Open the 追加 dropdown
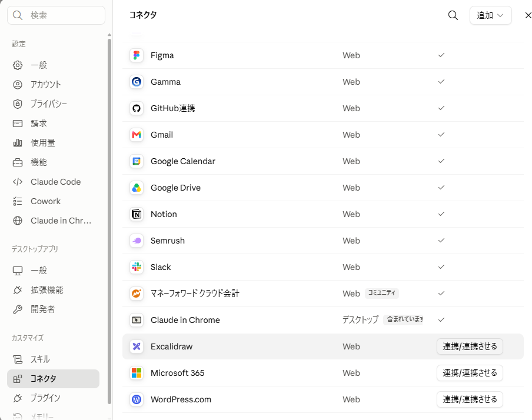The image size is (532, 420). [x=490, y=15]
